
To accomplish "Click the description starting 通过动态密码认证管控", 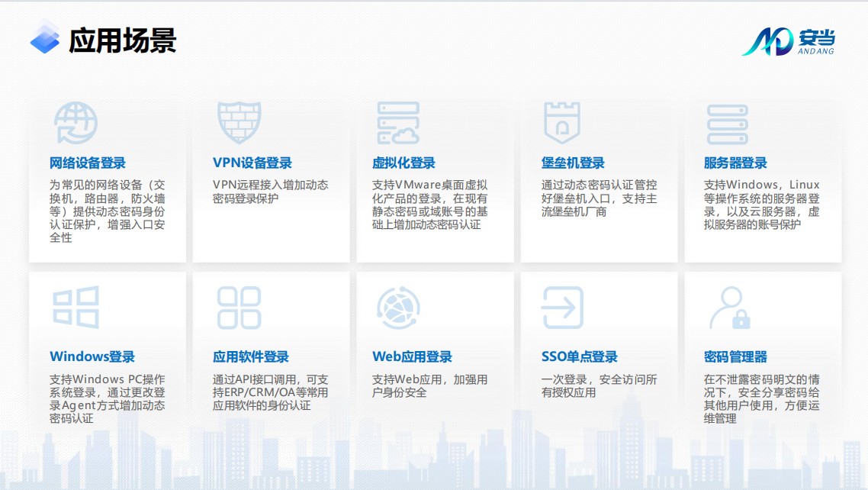I will click(x=600, y=198).
